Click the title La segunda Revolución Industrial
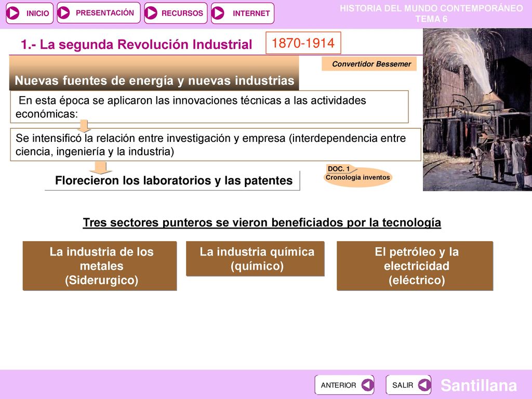532x399 pixels. (137, 45)
